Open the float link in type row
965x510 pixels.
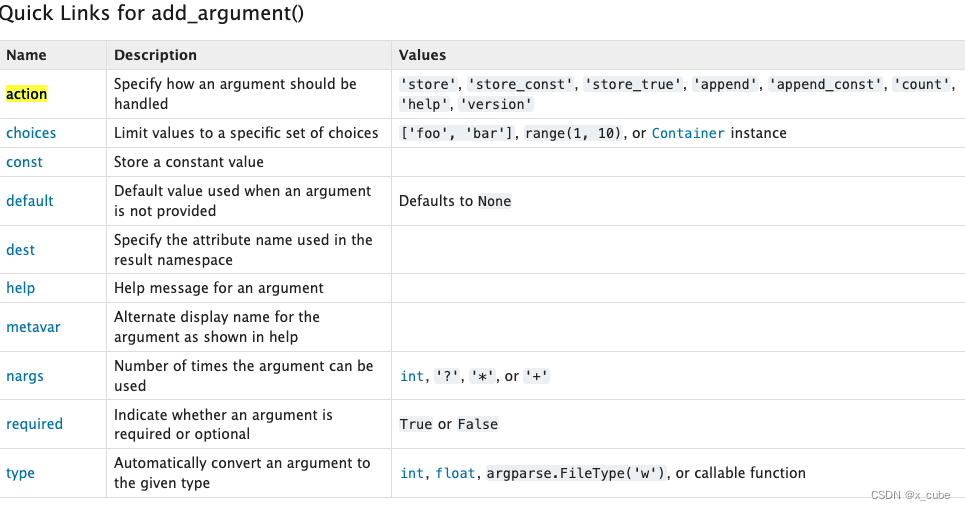point(456,473)
